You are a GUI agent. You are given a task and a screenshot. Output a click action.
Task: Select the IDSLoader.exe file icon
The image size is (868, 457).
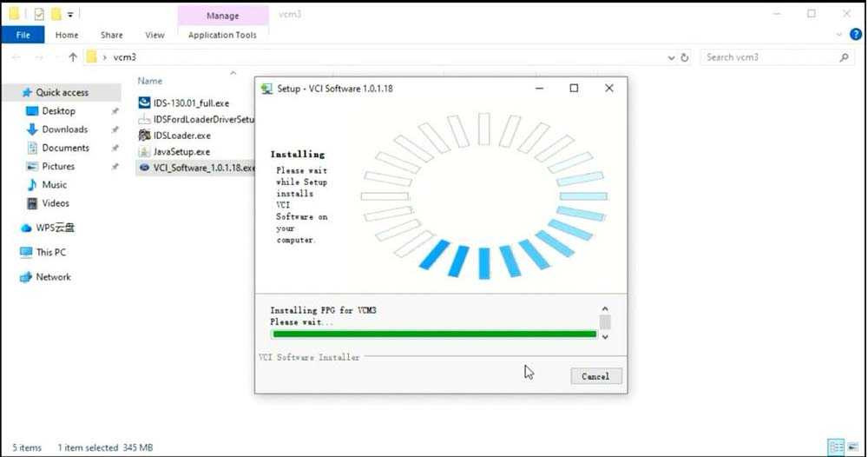click(145, 136)
